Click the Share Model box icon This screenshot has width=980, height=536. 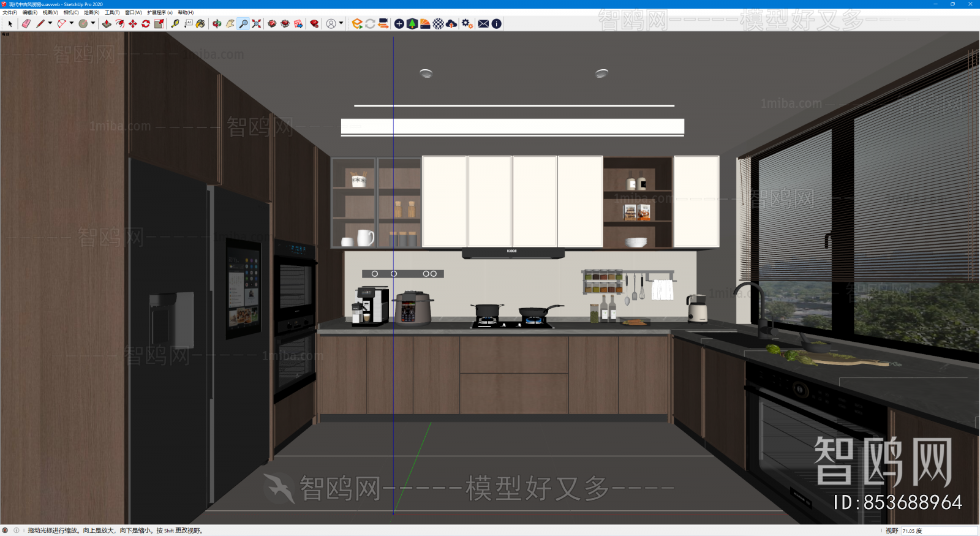285,24
